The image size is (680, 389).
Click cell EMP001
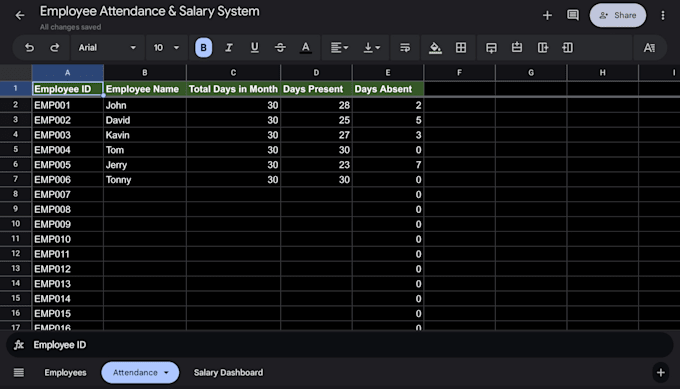[x=68, y=105]
